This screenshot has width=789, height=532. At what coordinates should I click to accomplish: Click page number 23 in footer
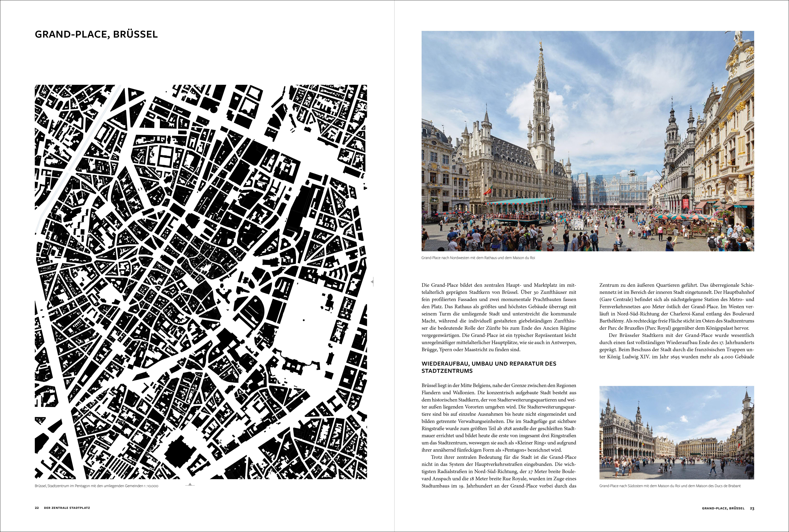tap(752, 508)
